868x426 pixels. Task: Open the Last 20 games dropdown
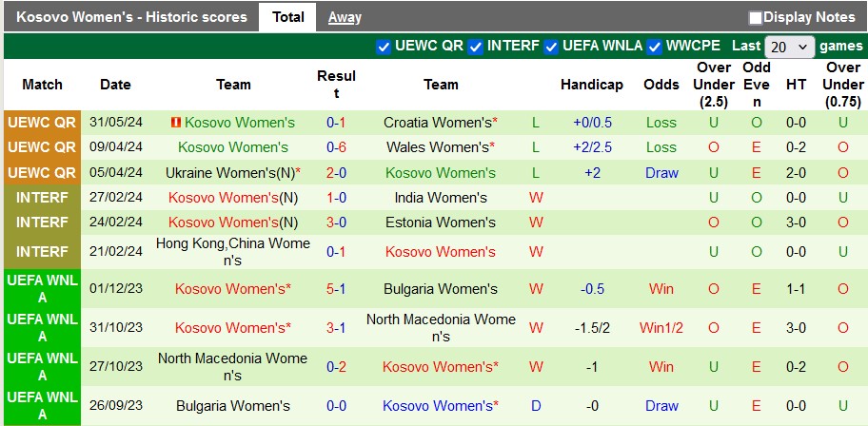tap(789, 47)
